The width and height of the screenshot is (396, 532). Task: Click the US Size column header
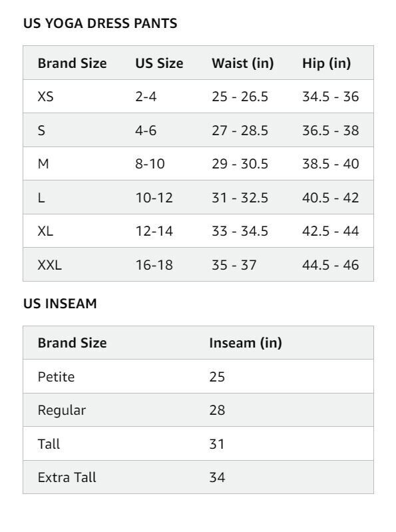click(159, 63)
